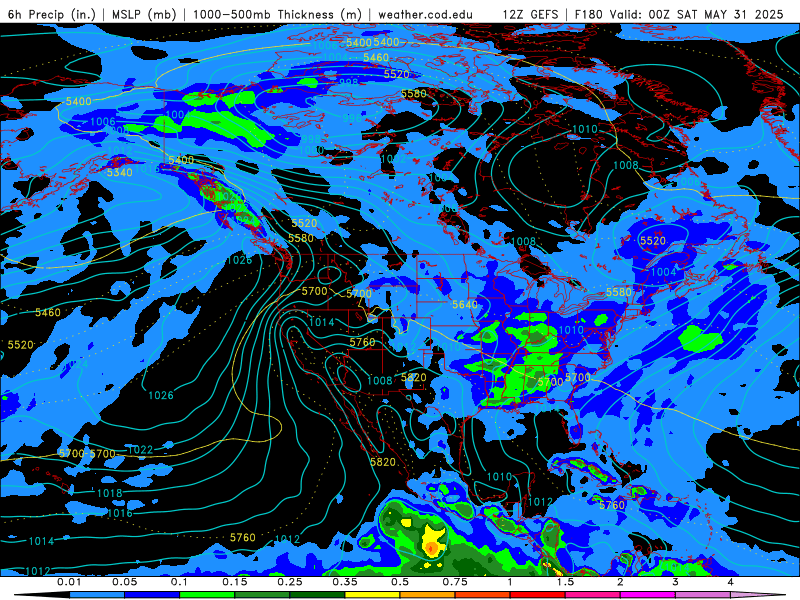The image size is (800, 600).
Task: Click the legend value 2
Action: 620,582
